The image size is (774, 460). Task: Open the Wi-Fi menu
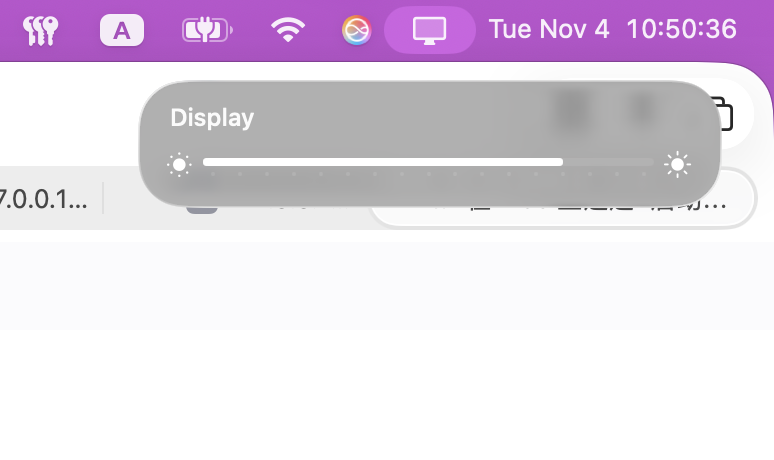pyautogui.click(x=288, y=30)
